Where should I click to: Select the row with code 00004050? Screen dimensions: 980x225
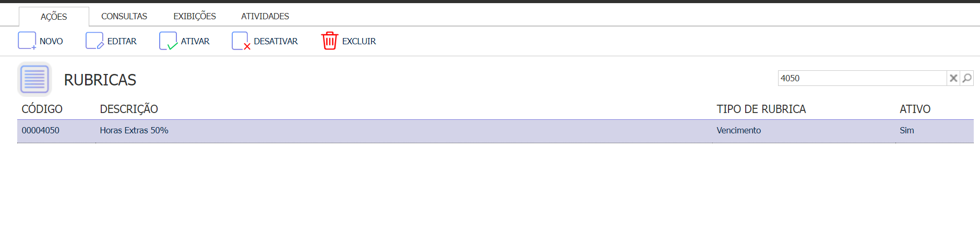click(x=495, y=131)
